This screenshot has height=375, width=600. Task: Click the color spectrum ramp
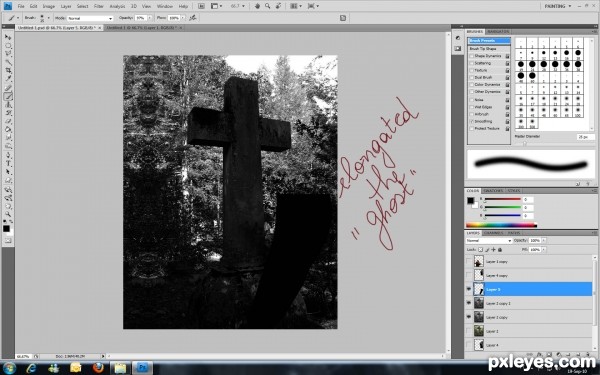click(501, 225)
